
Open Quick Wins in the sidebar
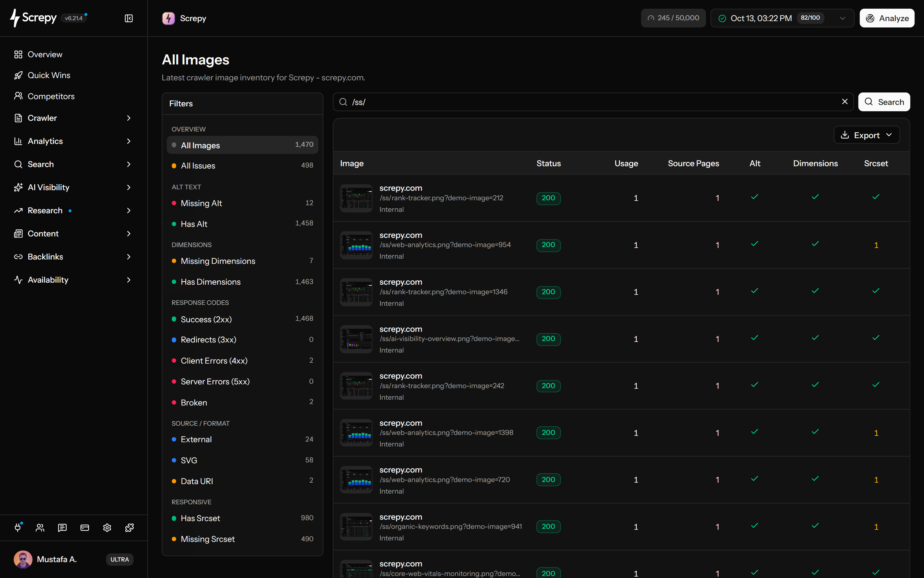pos(42,75)
